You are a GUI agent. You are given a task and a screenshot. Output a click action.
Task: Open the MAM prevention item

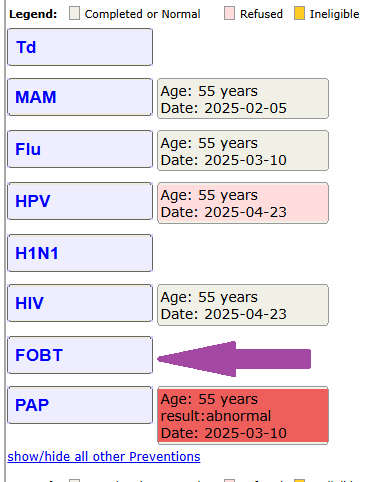80,97
